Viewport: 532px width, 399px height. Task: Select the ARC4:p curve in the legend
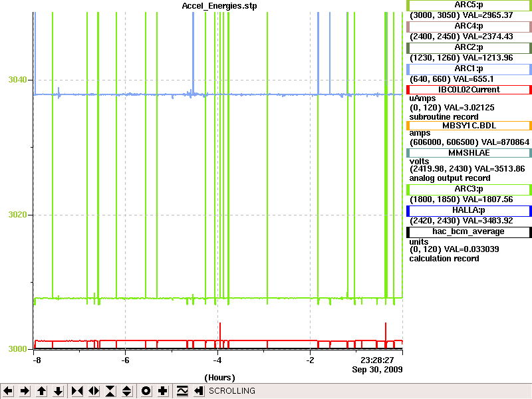(469, 26)
